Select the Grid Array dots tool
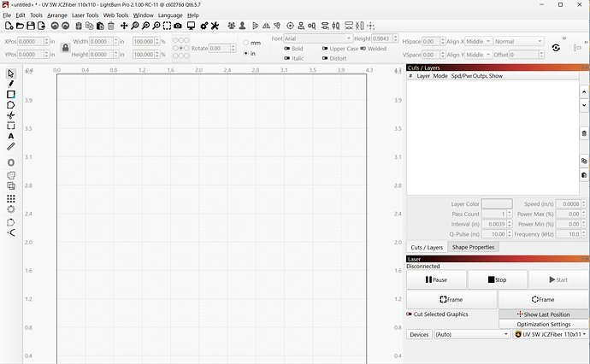The image size is (590, 364). (x=11, y=198)
